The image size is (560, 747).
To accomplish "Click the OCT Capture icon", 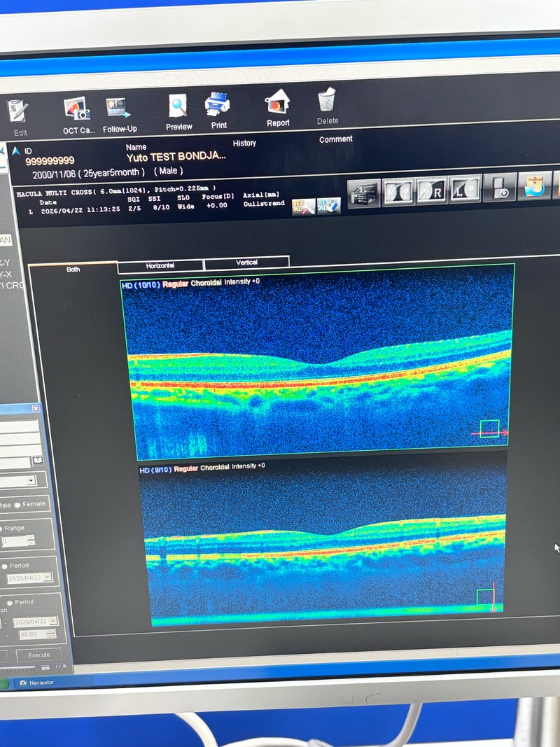I will (x=77, y=110).
